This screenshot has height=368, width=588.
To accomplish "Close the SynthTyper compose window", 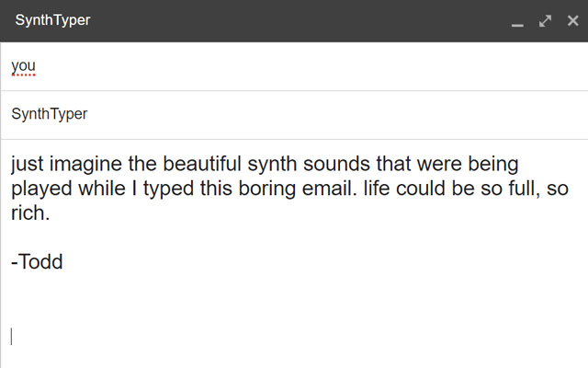I will point(573,21).
